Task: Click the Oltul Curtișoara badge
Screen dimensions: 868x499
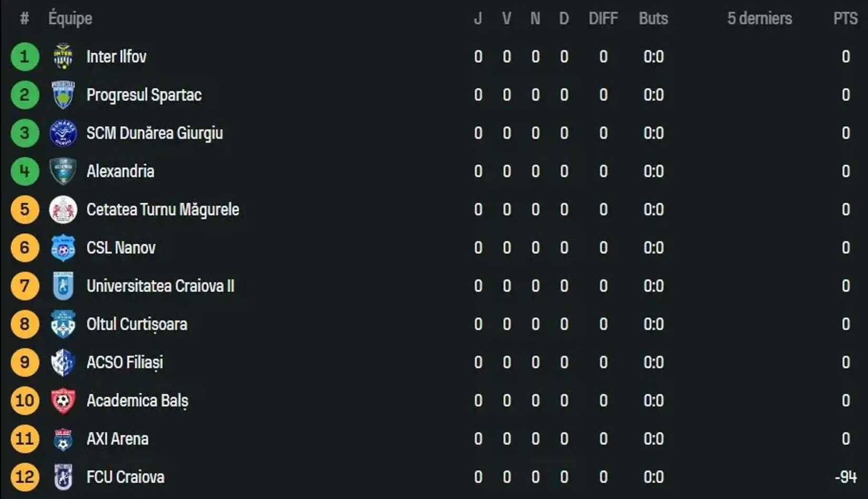Action: coord(63,324)
